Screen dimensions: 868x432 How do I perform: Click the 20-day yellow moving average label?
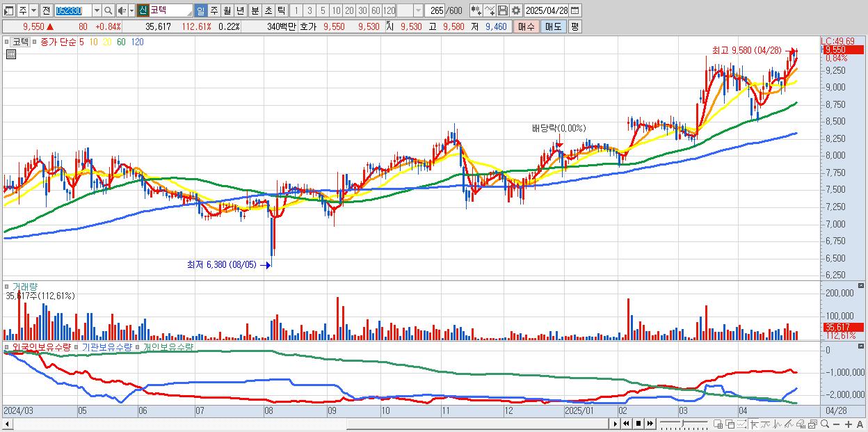(x=106, y=42)
